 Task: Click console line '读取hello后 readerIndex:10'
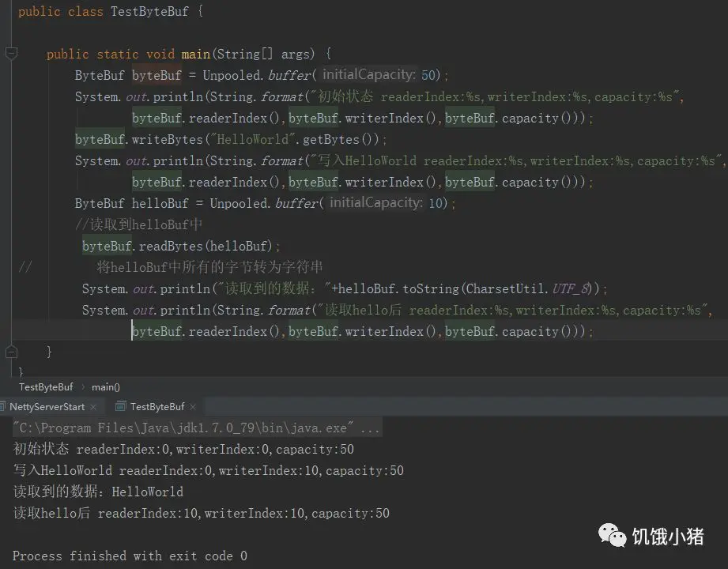[x=201, y=514]
